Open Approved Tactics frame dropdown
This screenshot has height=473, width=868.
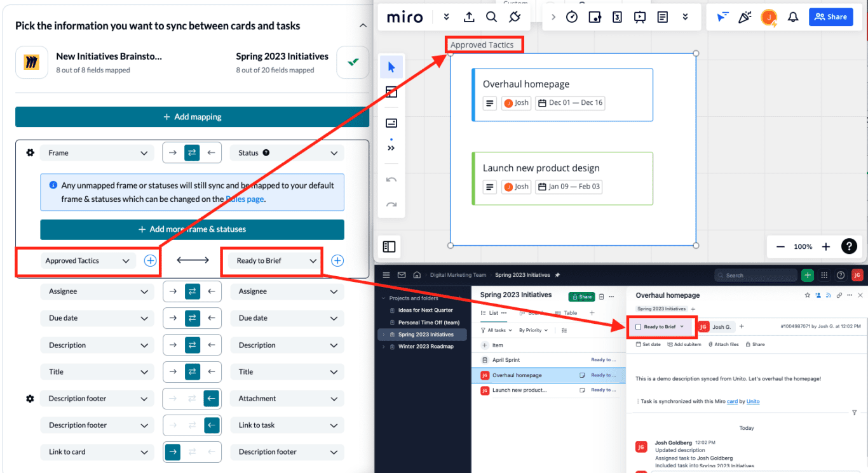[x=88, y=260]
